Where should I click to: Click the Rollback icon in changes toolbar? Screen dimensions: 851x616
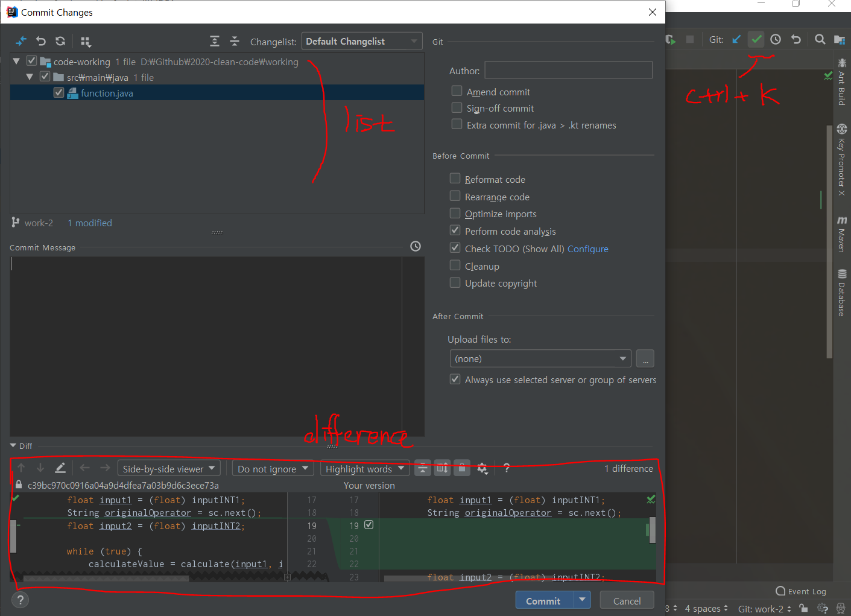pos(41,41)
